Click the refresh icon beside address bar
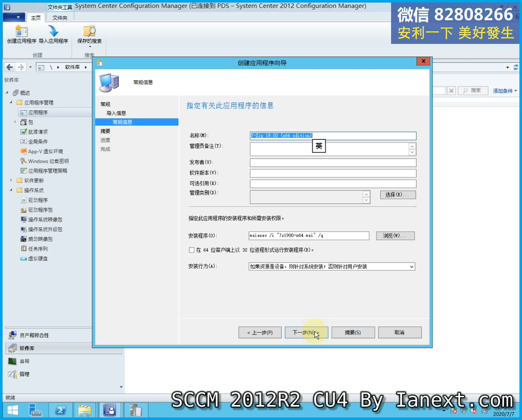This screenshot has height=420, width=522. [516, 67]
